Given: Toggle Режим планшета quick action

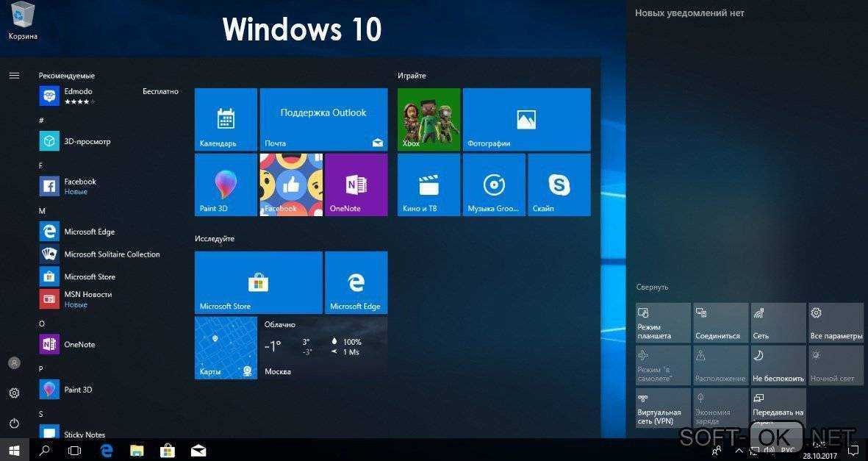Looking at the screenshot, I should click(x=663, y=323).
